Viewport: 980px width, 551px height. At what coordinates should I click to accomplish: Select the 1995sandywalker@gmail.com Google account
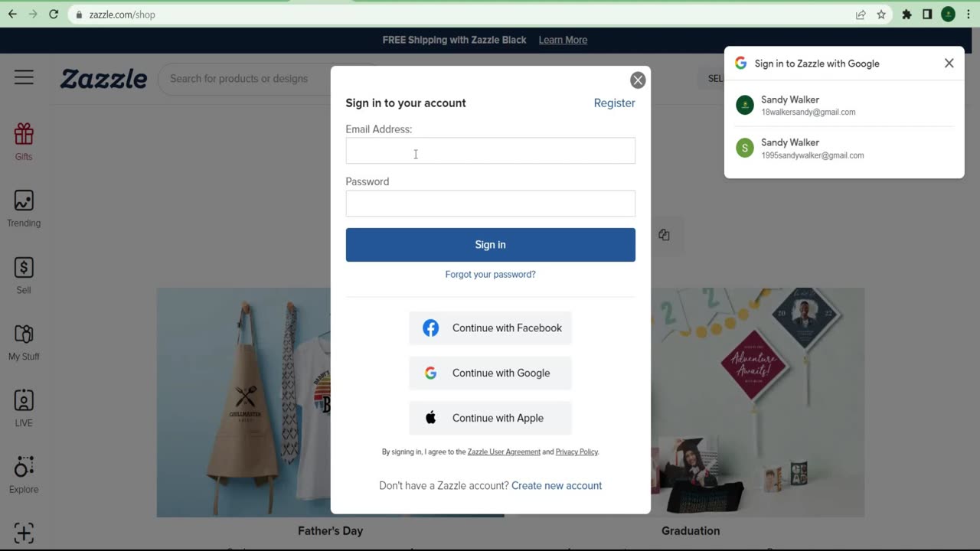(844, 148)
